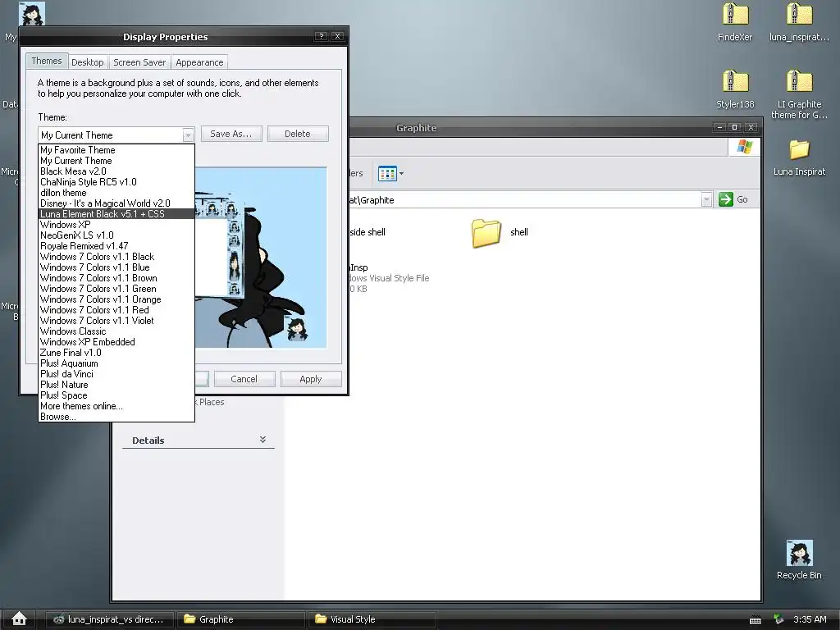This screenshot has height=630, width=840.
Task: Open the Views dropdown arrow in Graphite toolbar
Action: click(401, 173)
